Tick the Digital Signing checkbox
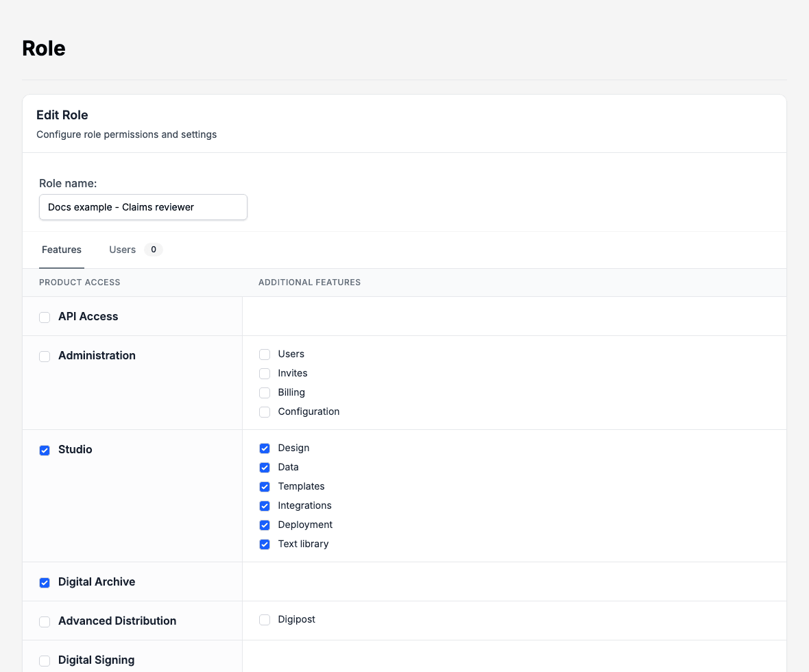809x672 pixels. [x=45, y=660]
